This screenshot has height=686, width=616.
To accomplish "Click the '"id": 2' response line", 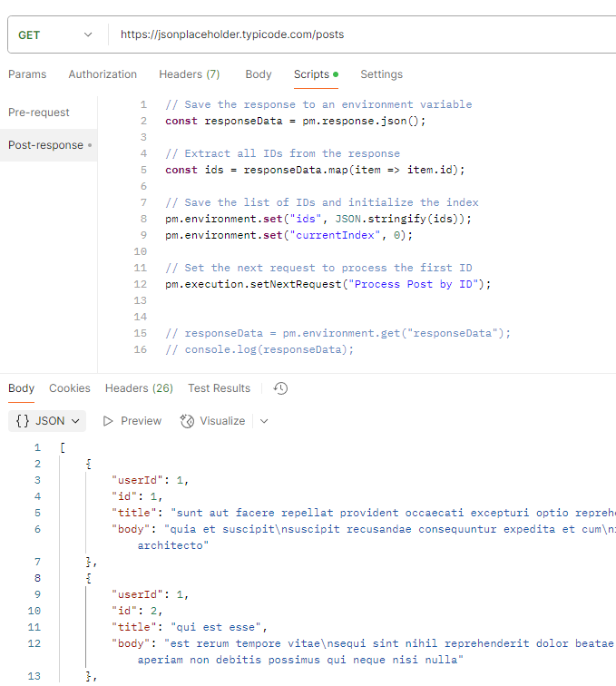I will tap(137, 611).
